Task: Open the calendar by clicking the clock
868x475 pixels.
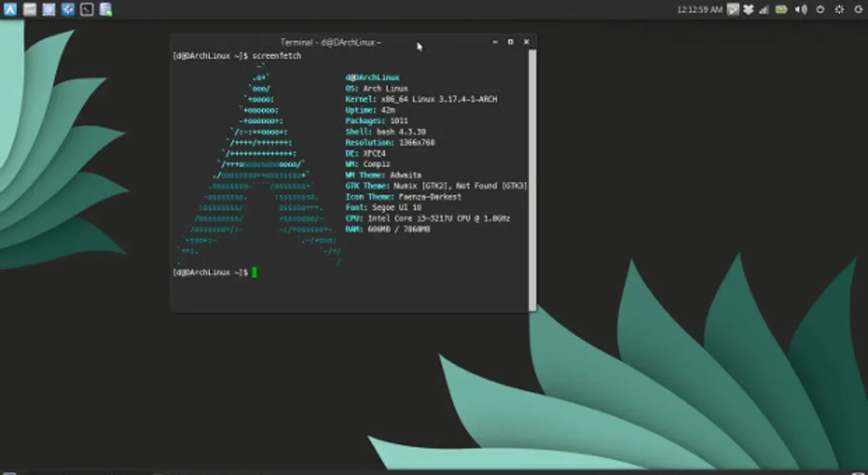Action: click(x=697, y=9)
